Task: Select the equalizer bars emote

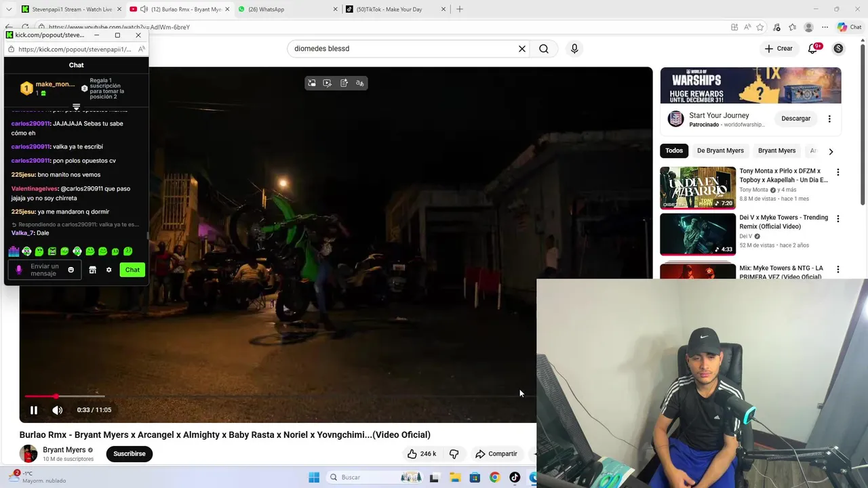Action: click(x=14, y=251)
